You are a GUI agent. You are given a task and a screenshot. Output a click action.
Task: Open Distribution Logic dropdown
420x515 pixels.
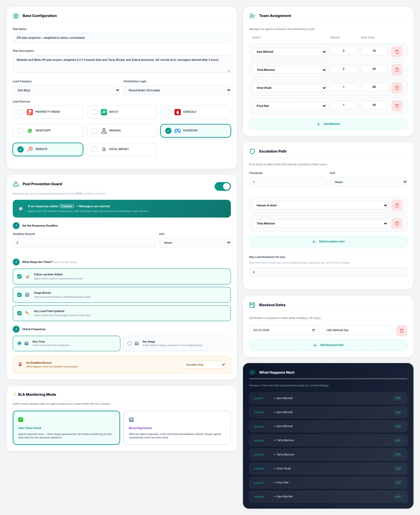point(177,90)
